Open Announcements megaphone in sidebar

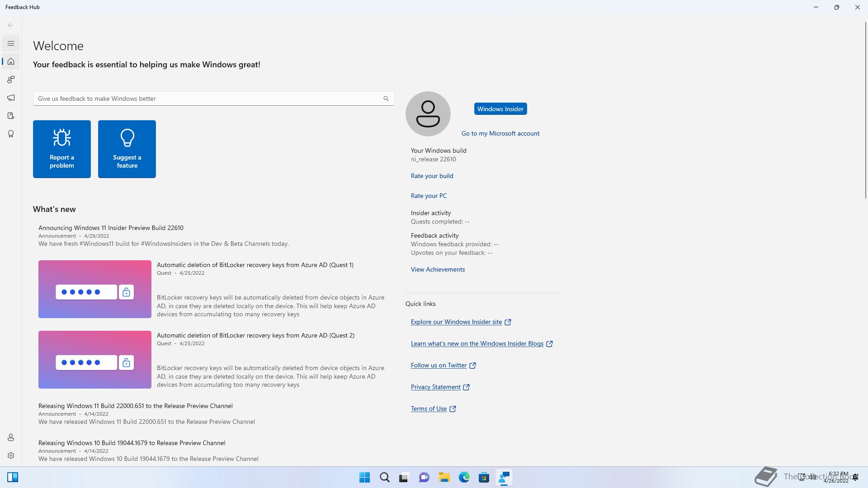11,98
